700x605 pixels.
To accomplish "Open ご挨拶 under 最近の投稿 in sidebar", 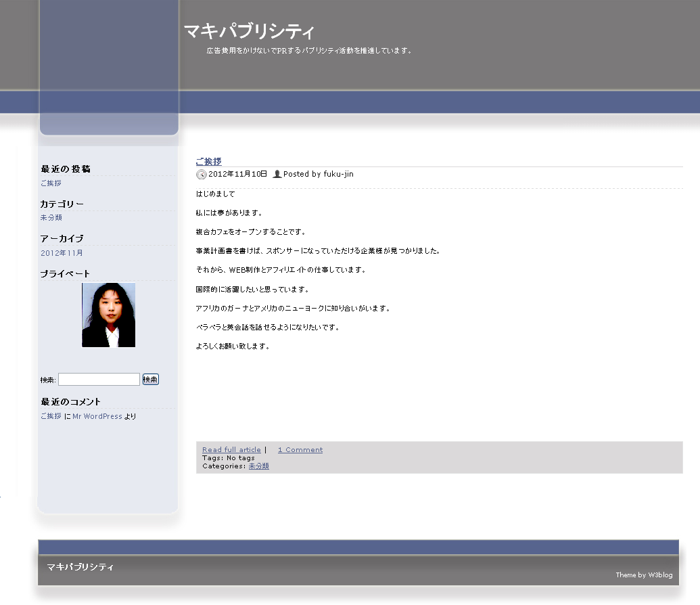I will click(51, 183).
